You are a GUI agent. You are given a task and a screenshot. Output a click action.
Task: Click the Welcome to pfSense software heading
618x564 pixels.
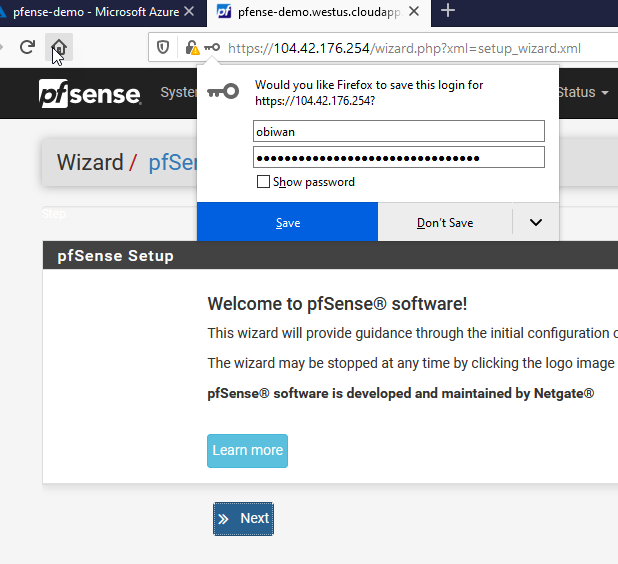[337, 303]
